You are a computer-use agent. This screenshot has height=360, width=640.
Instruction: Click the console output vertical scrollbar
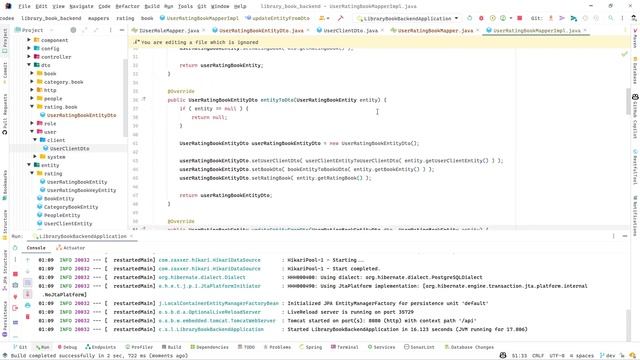click(629, 324)
